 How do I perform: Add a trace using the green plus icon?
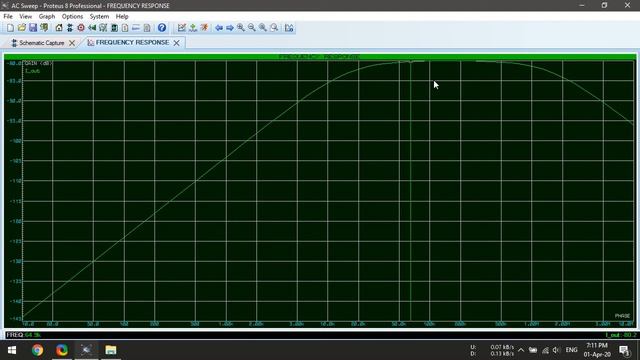[x=193, y=28]
